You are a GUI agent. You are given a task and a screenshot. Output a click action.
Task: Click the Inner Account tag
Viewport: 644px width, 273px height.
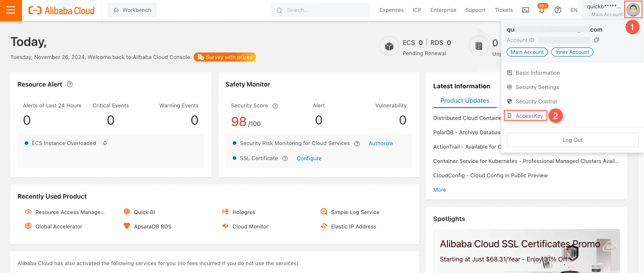[x=572, y=52]
